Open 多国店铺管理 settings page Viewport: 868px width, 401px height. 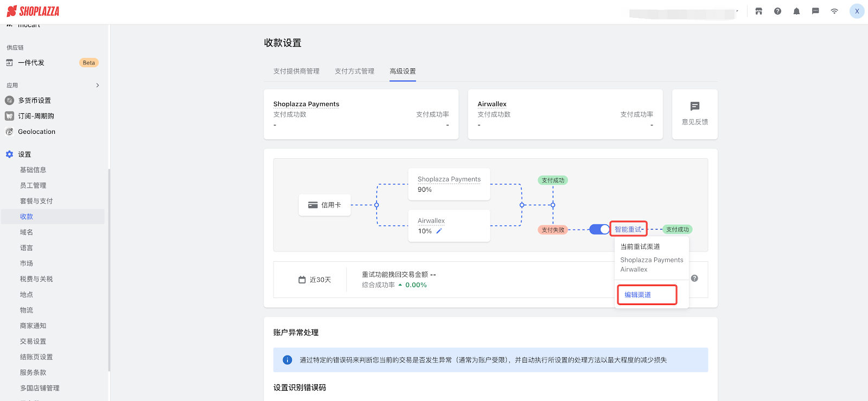pyautogui.click(x=40, y=388)
